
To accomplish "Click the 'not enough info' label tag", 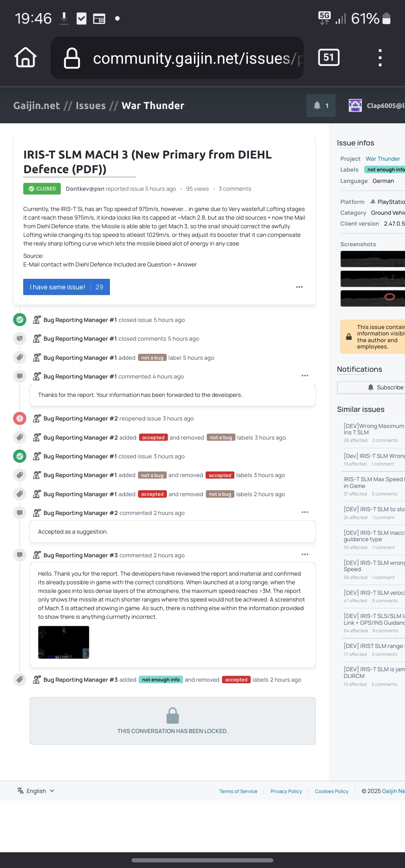I will (x=161, y=679).
